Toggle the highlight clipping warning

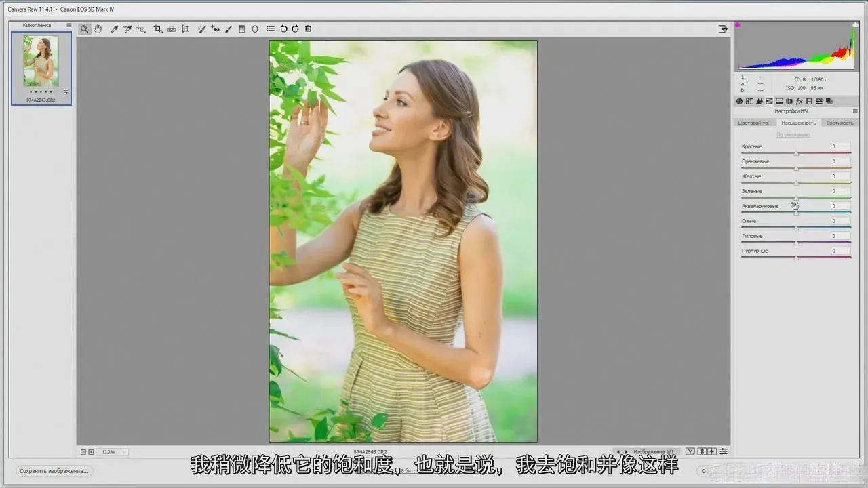tap(855, 25)
